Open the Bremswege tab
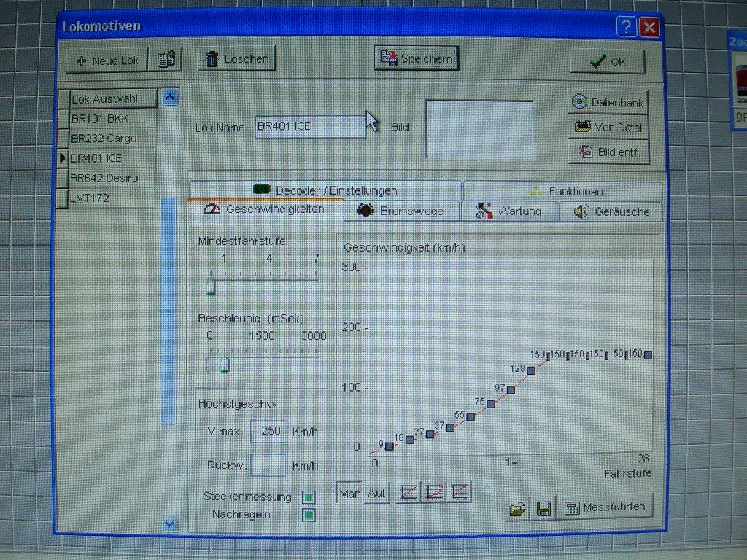747x560 pixels. point(401,211)
